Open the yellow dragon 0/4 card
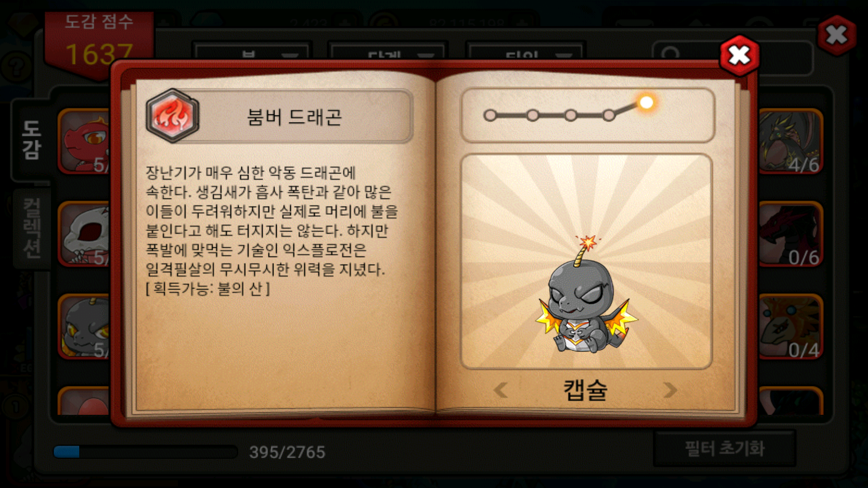Viewport: 868px width, 488px height. tap(790, 326)
